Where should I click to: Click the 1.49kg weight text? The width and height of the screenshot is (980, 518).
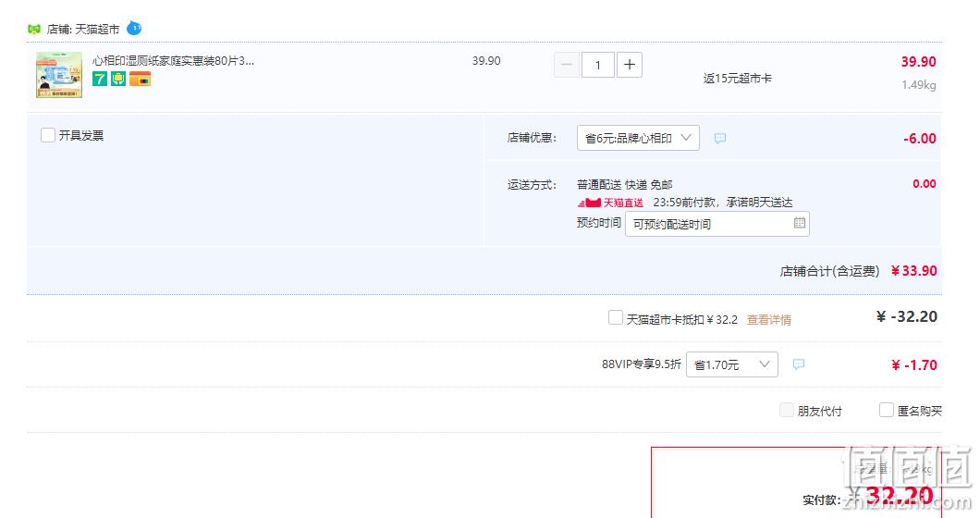coord(919,84)
